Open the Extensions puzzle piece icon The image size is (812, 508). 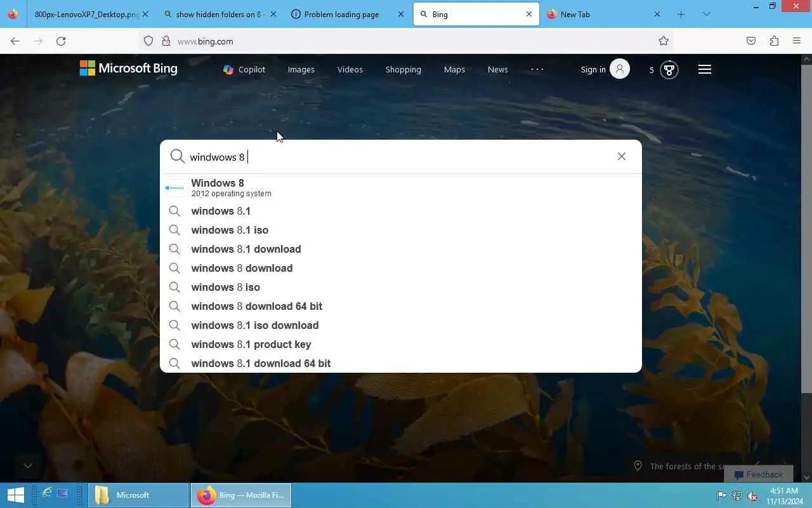click(x=774, y=41)
